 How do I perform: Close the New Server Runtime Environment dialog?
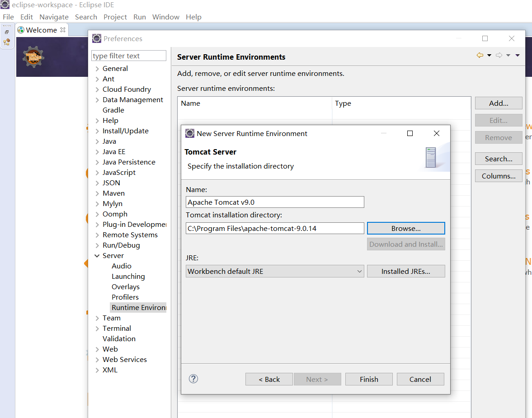click(437, 133)
